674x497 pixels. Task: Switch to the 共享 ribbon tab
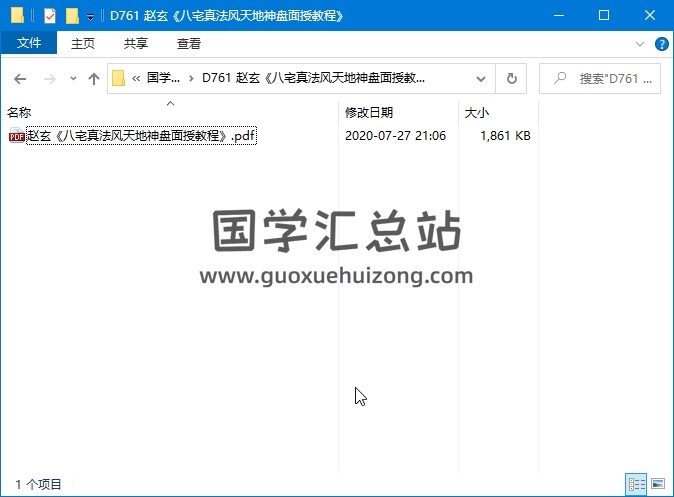[x=135, y=43]
